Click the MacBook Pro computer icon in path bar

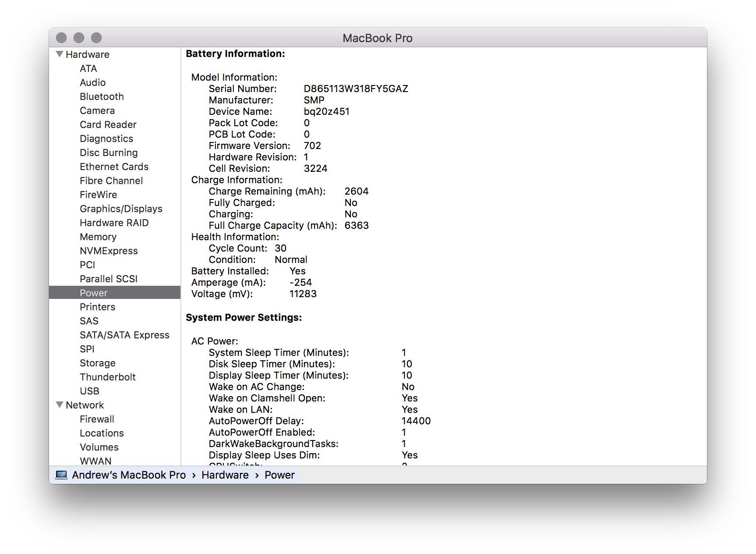[x=61, y=475]
